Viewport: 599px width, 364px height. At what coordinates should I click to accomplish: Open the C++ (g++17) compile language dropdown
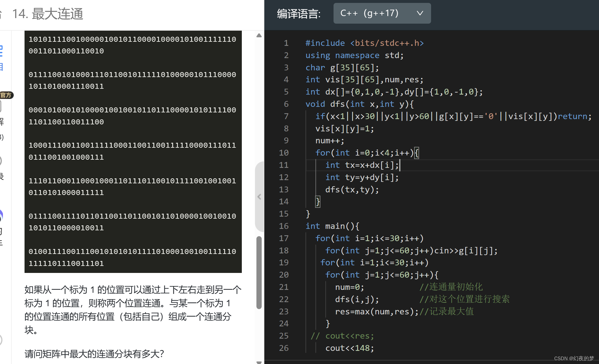point(382,13)
